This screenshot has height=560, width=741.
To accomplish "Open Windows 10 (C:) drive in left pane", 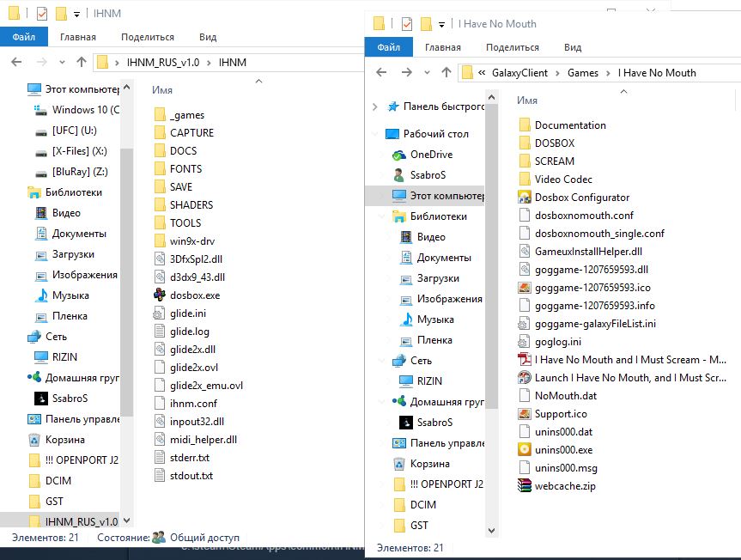I will [x=76, y=110].
